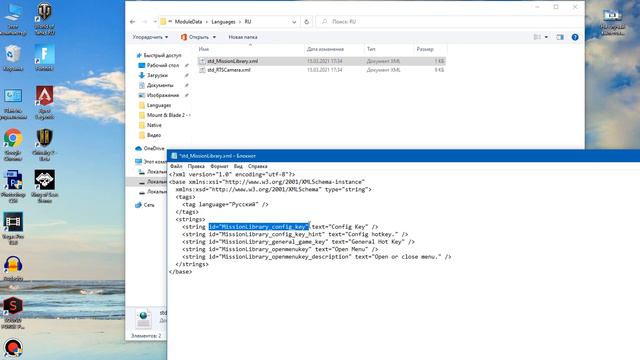Open pirate skull game desktop icon

point(44,186)
